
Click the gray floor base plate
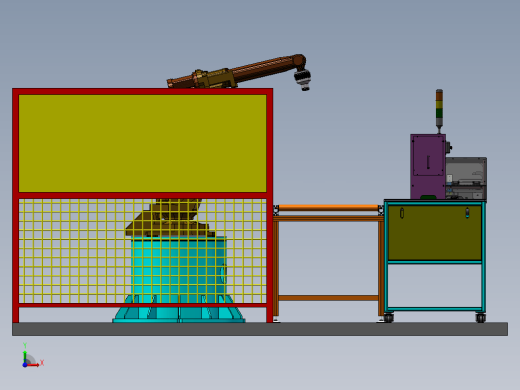(x=260, y=329)
